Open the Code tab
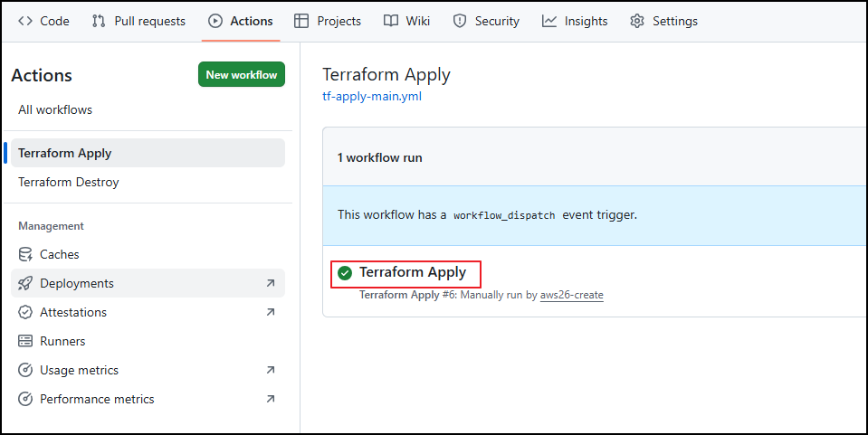 coord(43,21)
